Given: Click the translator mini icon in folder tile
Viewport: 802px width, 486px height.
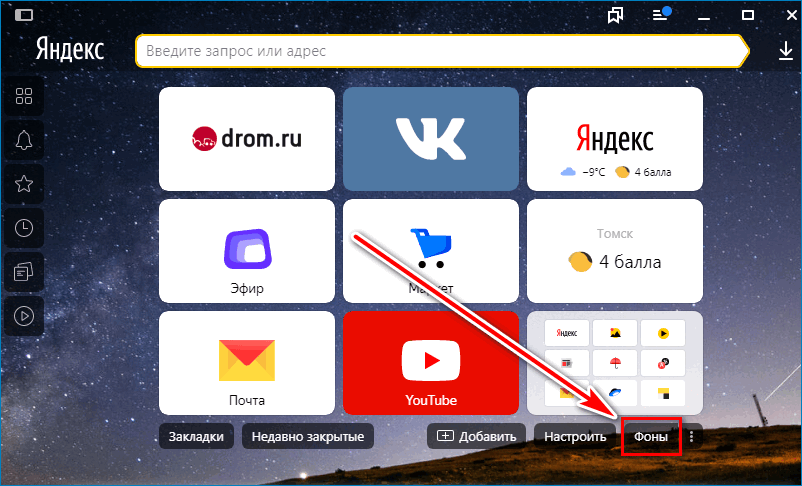Looking at the screenshot, I should pyautogui.click(x=663, y=363).
